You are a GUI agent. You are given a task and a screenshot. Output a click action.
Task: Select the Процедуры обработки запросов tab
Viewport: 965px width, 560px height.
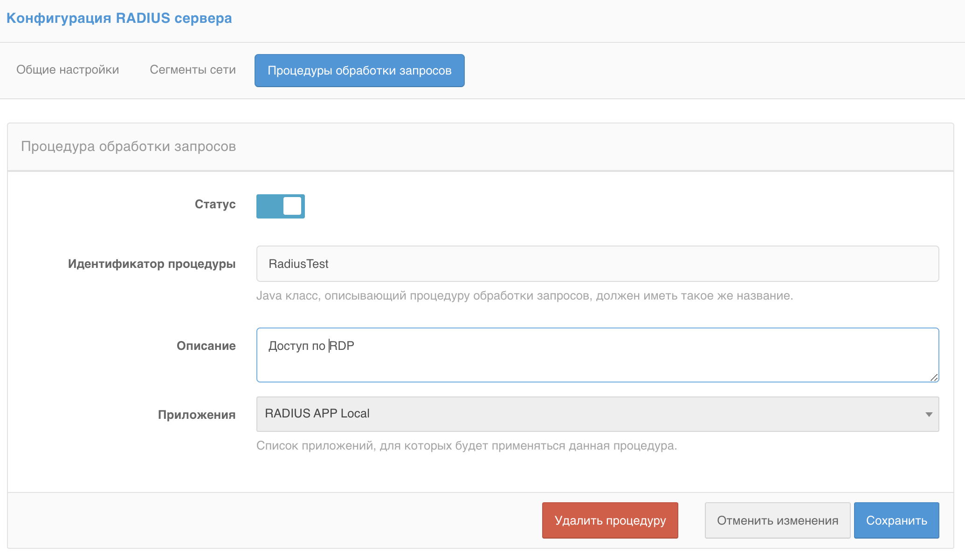point(359,70)
